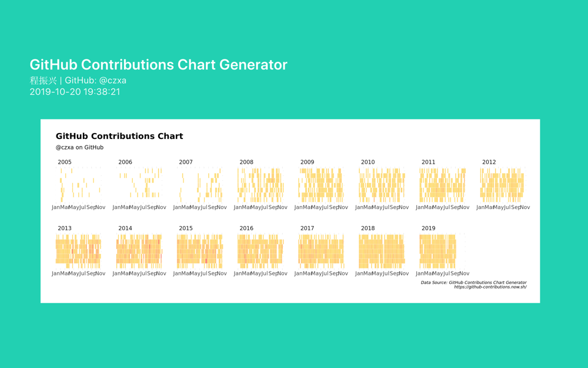Screen dimensions: 588x368
Task: Click the 2013 contribution heatmap
Action: 78,251
